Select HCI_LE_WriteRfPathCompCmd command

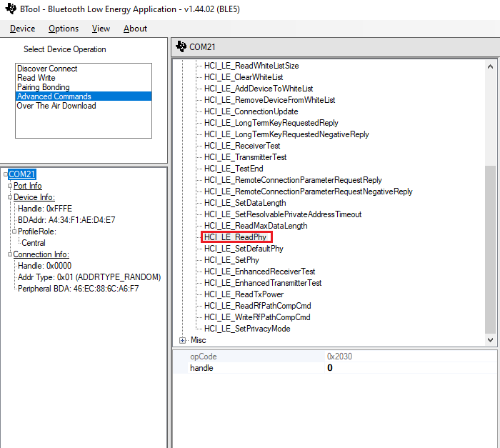pyautogui.click(x=257, y=317)
